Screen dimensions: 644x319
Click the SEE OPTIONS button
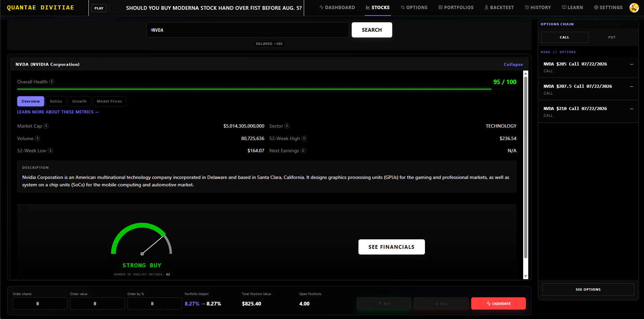(x=588, y=290)
